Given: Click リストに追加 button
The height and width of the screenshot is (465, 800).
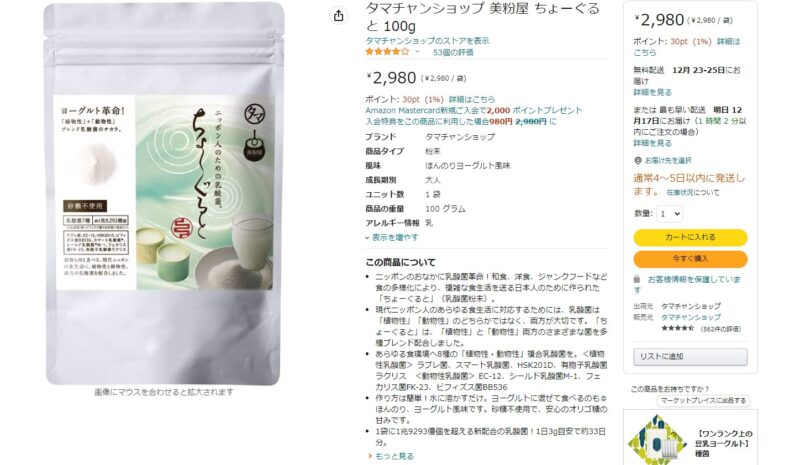Looking at the screenshot, I should point(690,356).
